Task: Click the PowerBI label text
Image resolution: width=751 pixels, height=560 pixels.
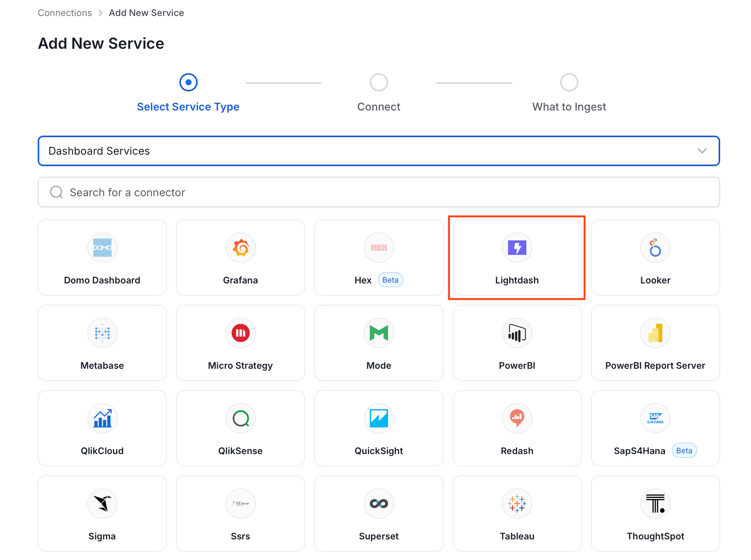Action: [x=517, y=366]
